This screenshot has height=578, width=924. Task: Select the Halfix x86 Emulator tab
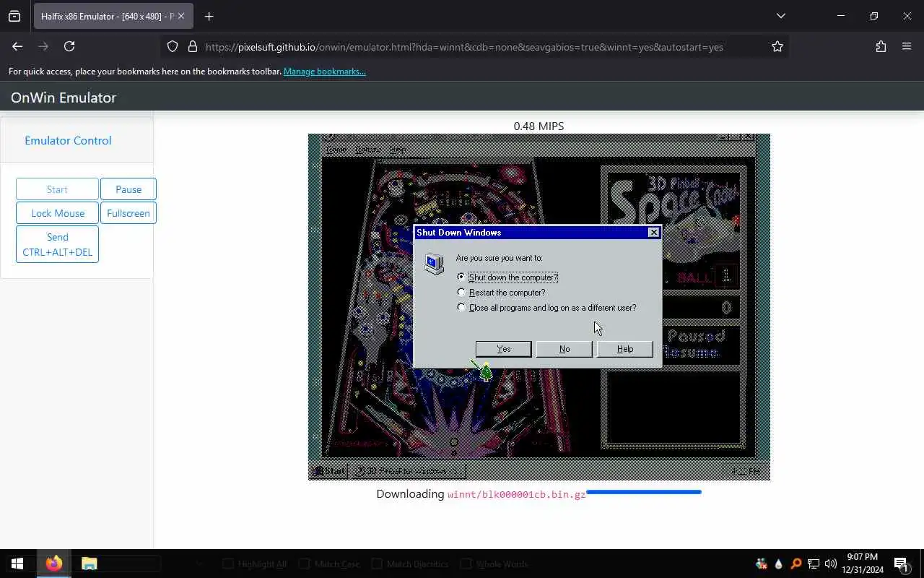[x=107, y=16]
